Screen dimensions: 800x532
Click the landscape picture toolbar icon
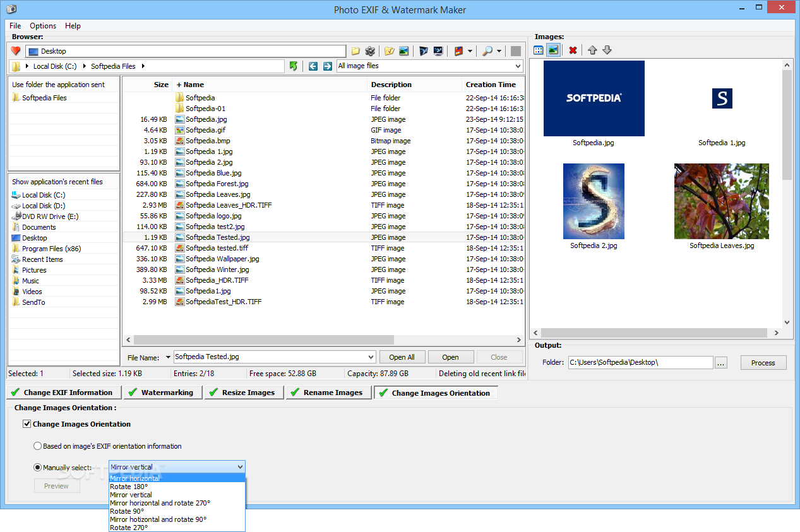404,51
